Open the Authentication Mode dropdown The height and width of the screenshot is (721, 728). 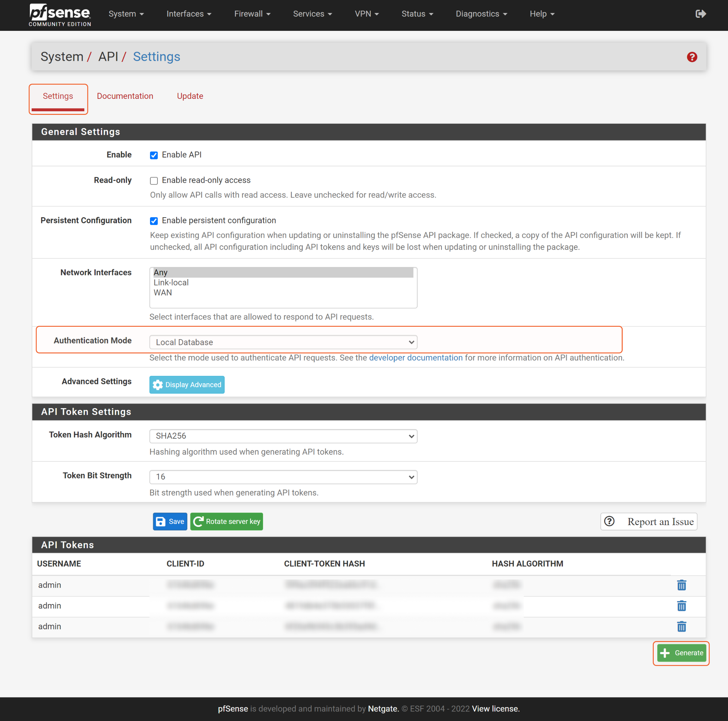click(x=283, y=342)
